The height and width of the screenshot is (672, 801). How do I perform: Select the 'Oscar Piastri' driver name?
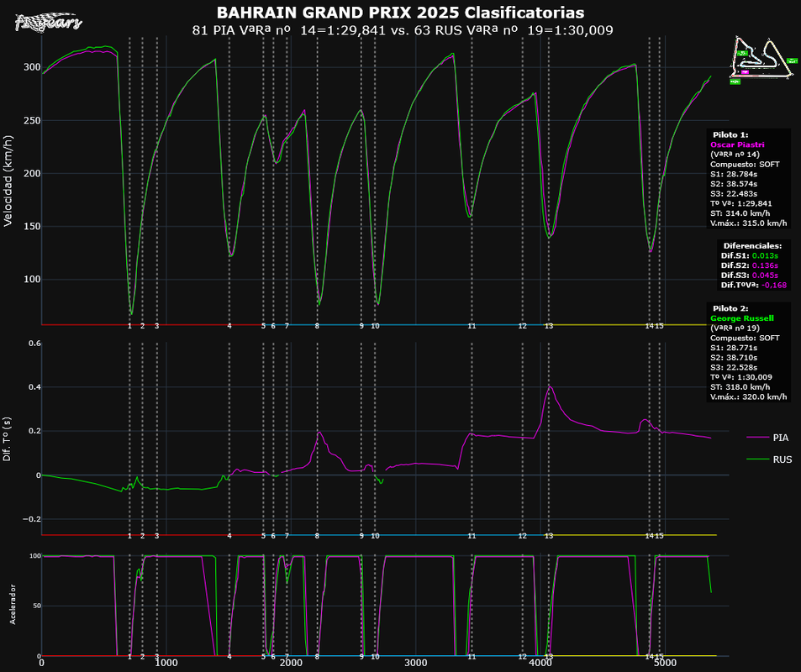(x=737, y=144)
